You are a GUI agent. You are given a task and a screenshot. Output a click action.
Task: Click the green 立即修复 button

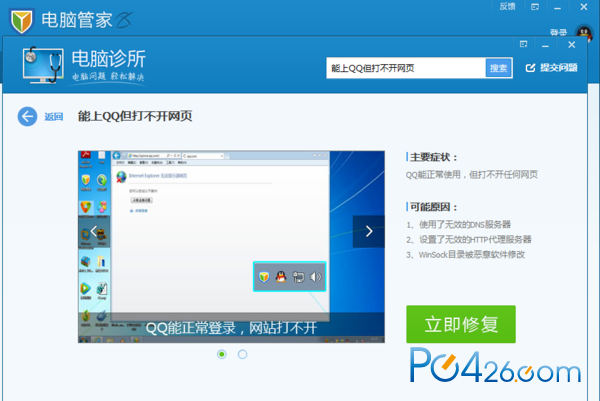tap(461, 324)
